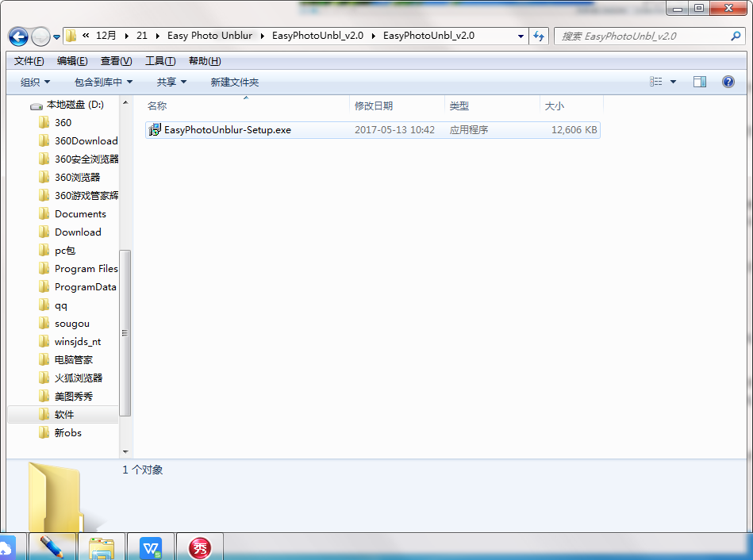Open the 编辑(E) menu

tap(72, 61)
